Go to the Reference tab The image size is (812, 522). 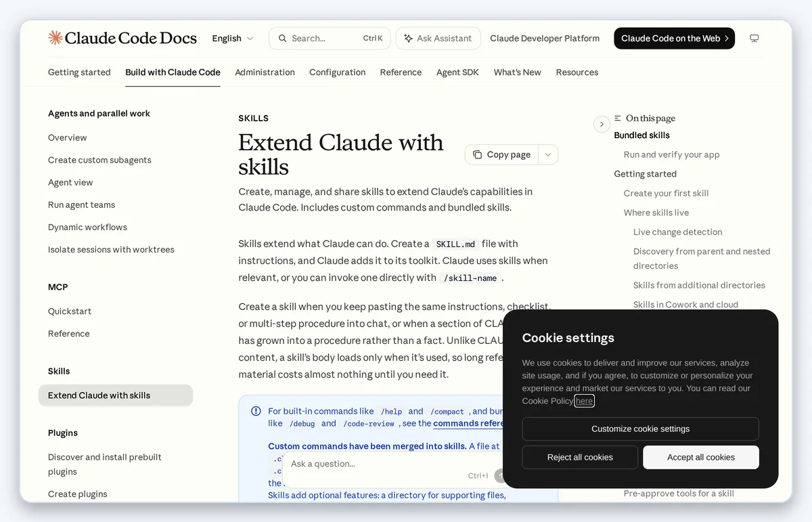tap(401, 72)
